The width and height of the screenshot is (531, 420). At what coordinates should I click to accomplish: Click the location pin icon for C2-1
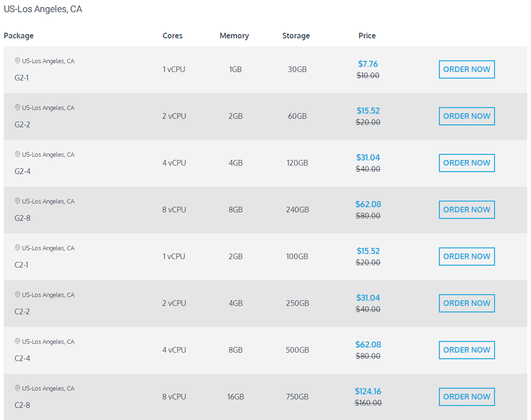(18, 248)
